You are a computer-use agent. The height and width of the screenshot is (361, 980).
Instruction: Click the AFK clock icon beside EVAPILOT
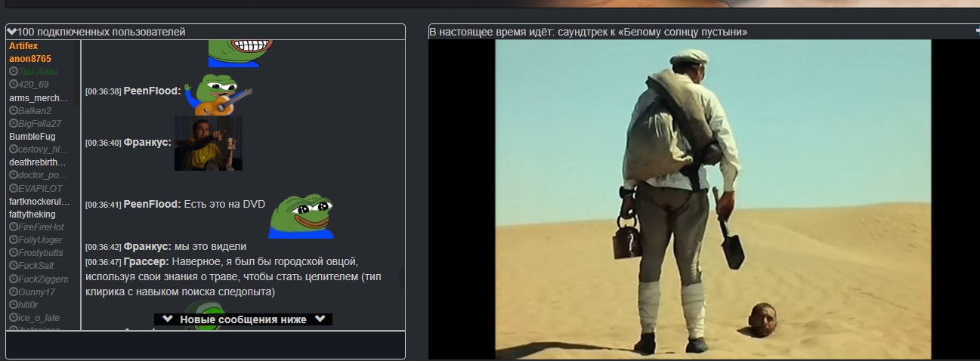click(14, 188)
